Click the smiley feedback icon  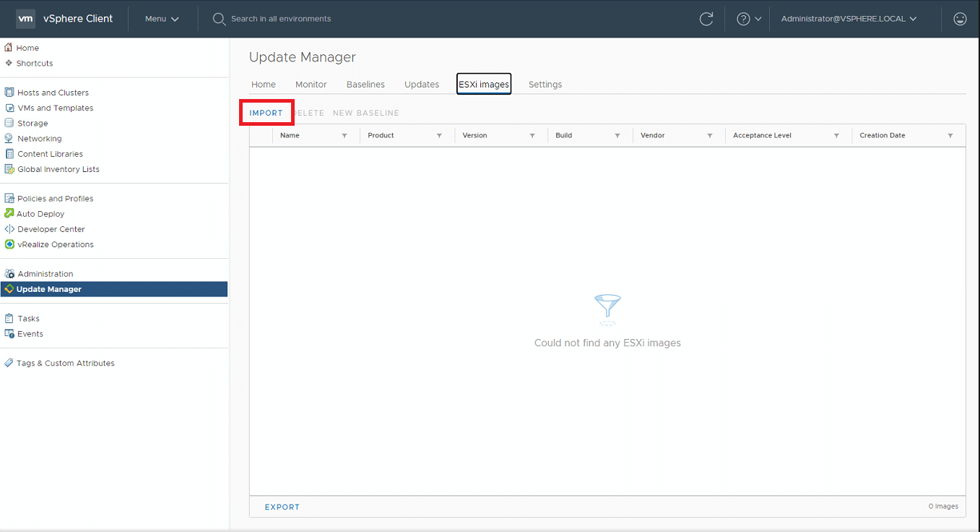[960, 19]
